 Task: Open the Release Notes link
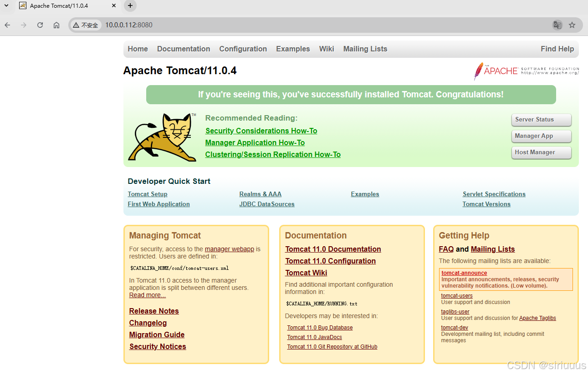(154, 311)
